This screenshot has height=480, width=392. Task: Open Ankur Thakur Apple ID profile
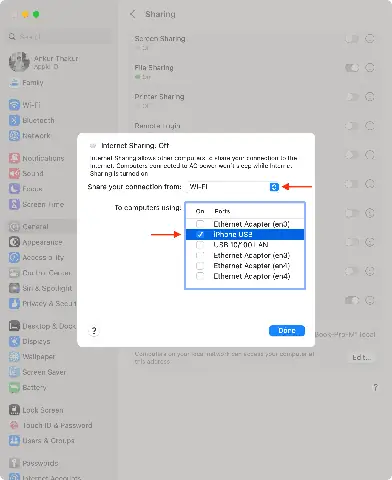43,62
